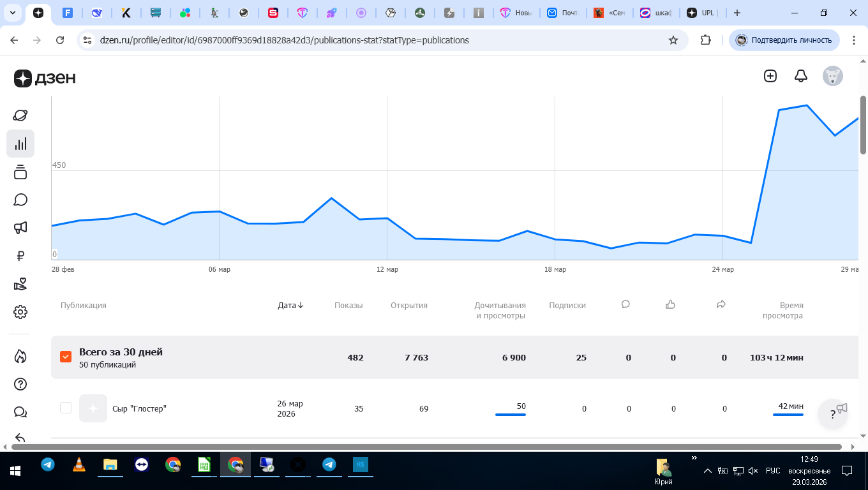This screenshot has width=868, height=490.
Task: Open the profile avatar menu
Action: [833, 76]
